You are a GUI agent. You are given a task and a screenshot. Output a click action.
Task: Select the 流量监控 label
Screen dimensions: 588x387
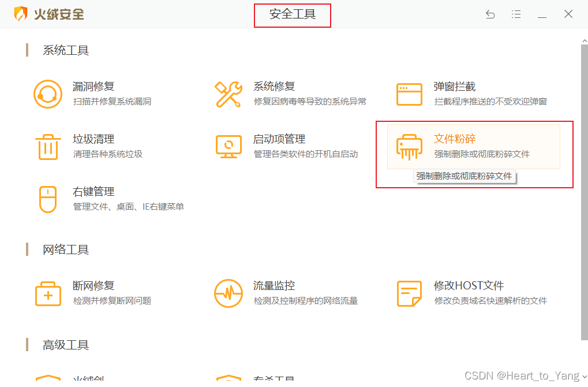tap(274, 286)
